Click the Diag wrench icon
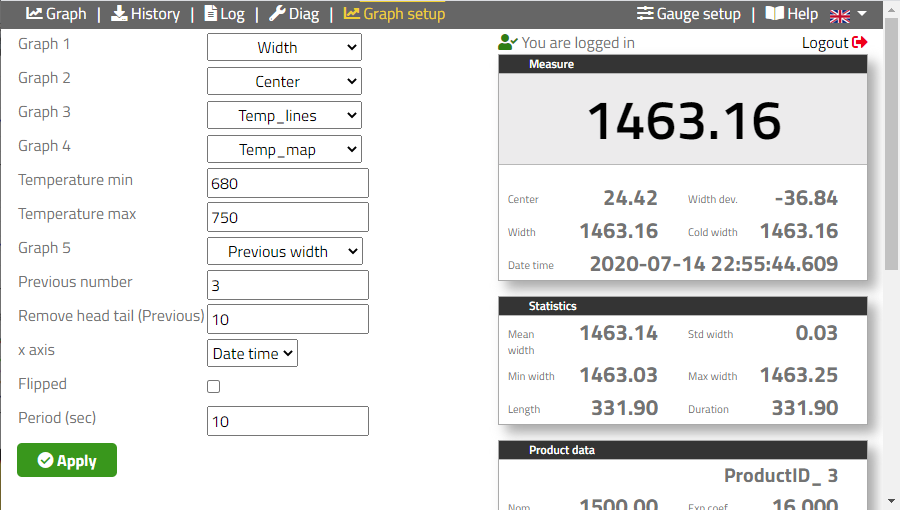 (x=277, y=14)
